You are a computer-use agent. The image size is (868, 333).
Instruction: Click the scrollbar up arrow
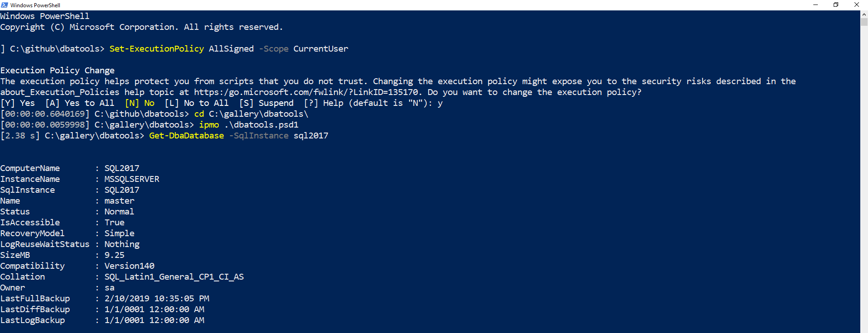(x=864, y=14)
